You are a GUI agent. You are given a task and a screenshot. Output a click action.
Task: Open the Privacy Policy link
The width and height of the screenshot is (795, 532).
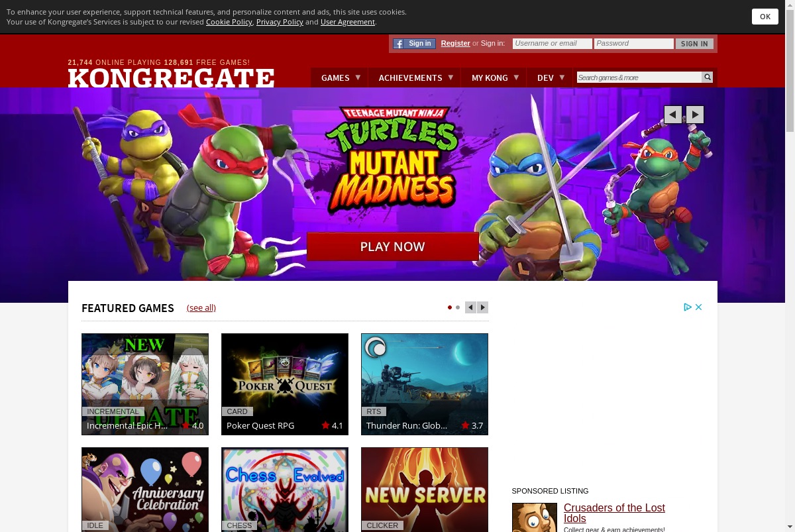[280, 22]
